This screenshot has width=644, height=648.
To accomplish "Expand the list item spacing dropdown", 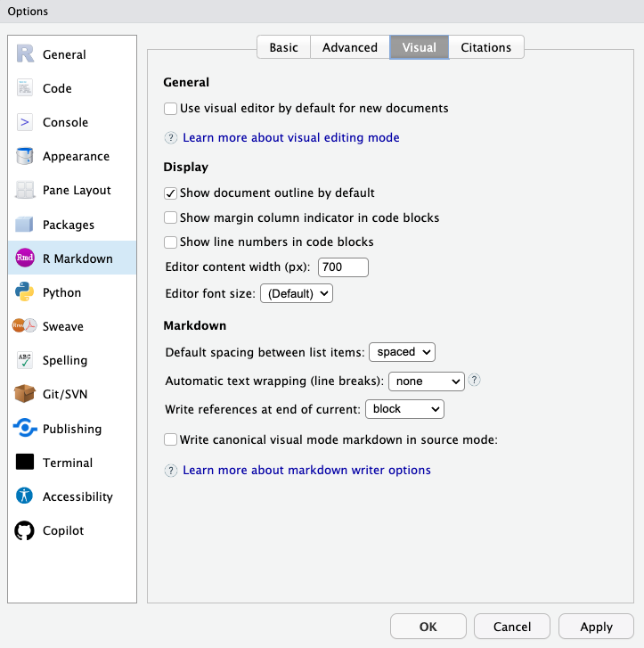I will click(x=402, y=352).
